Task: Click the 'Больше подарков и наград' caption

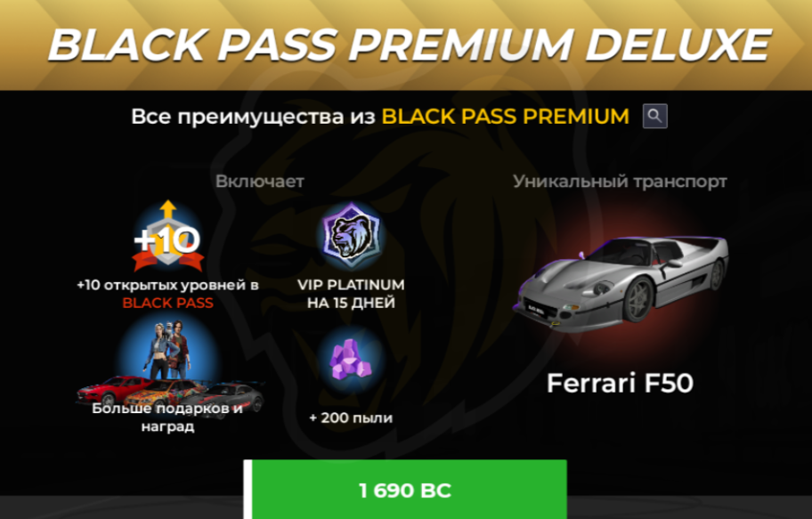Action: [167, 418]
